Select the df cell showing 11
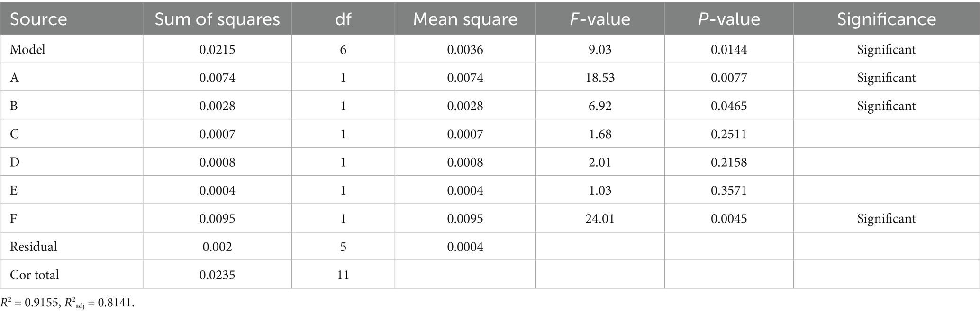 (343, 275)
